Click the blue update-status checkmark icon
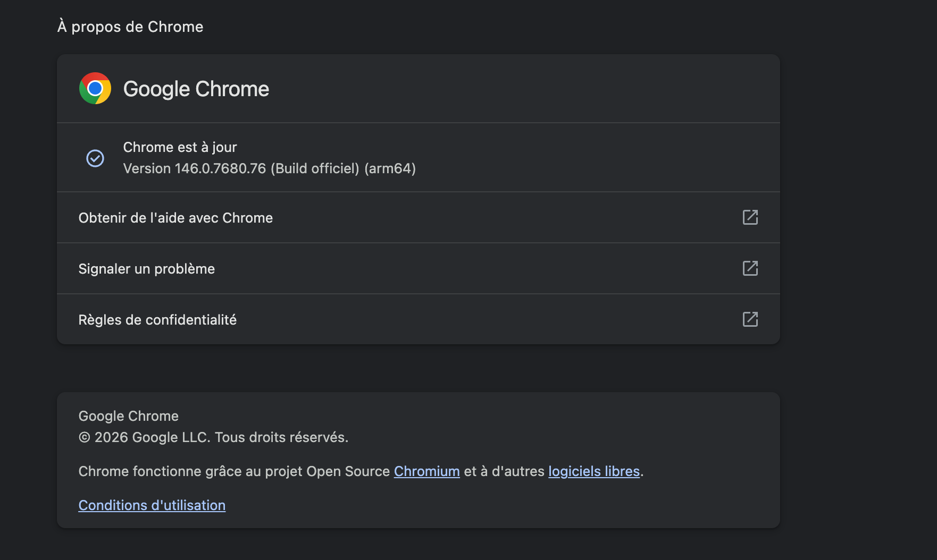937x560 pixels. pos(95,158)
